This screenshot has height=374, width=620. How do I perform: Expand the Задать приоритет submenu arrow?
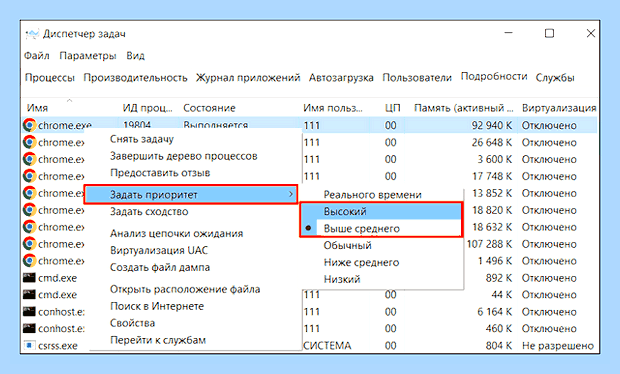coord(291,194)
